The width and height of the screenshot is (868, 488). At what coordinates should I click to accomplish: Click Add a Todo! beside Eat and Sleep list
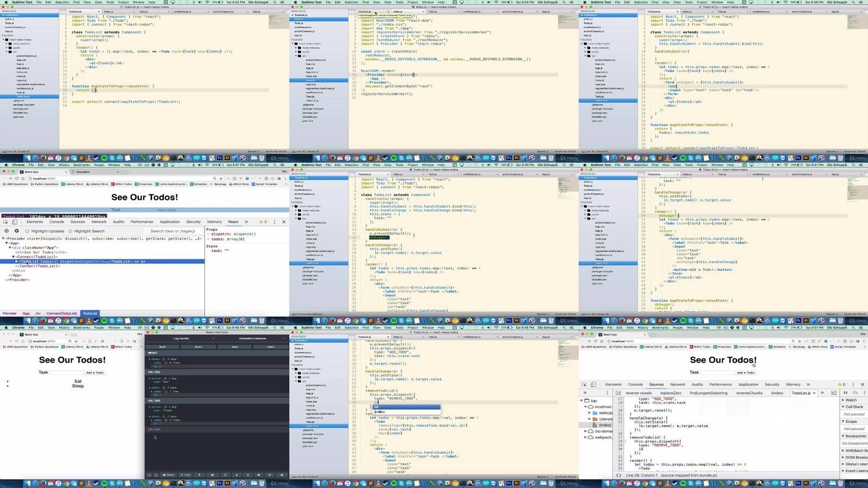tap(95, 372)
